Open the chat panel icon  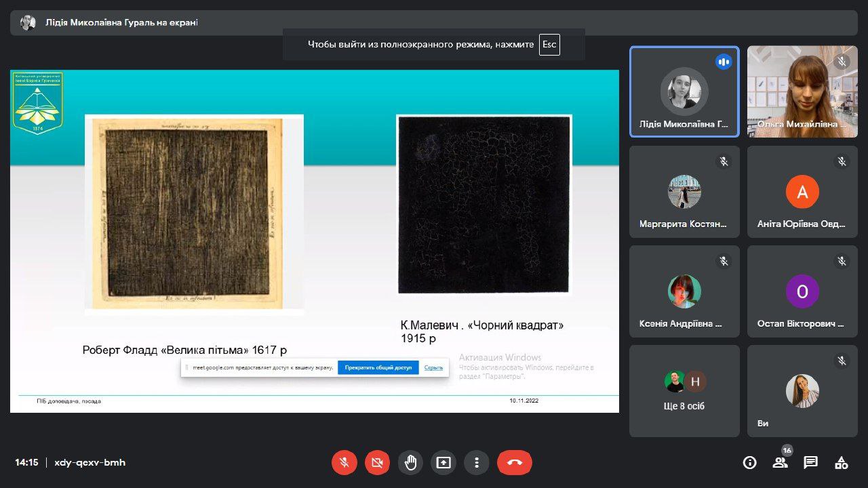pos(810,462)
